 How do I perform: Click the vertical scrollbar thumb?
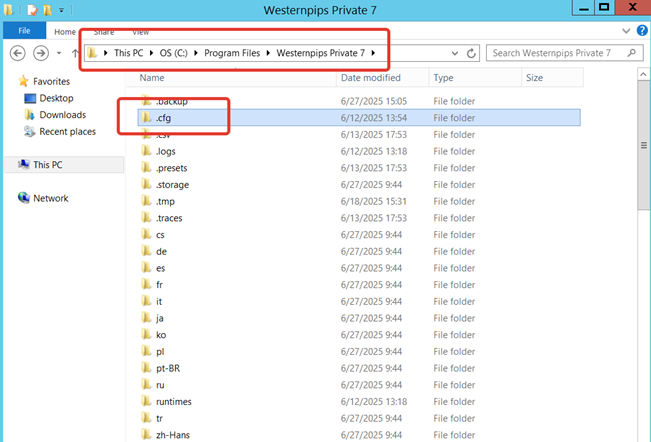tap(643, 145)
